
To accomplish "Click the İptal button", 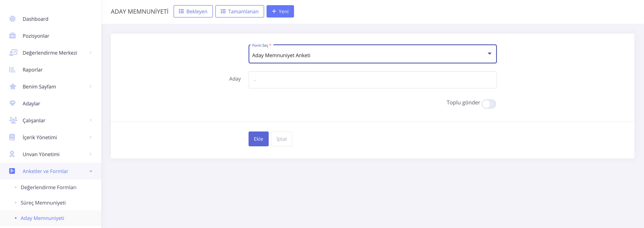I will [x=281, y=139].
